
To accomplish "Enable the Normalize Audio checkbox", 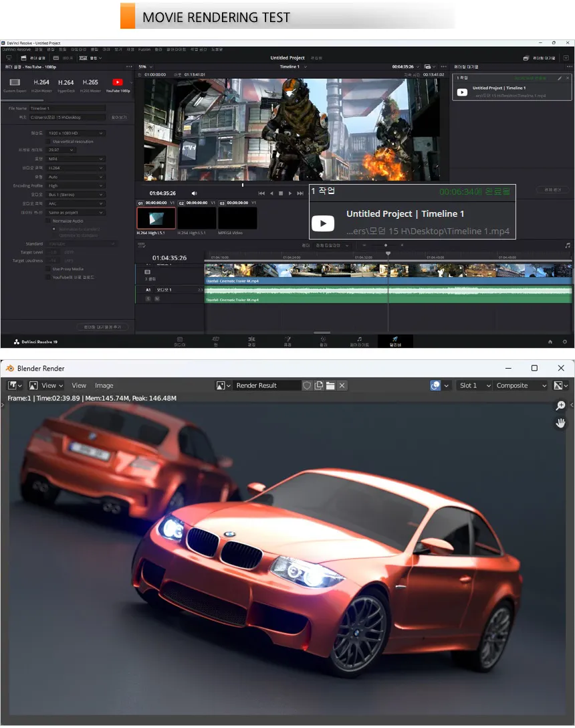I will tap(49, 220).
